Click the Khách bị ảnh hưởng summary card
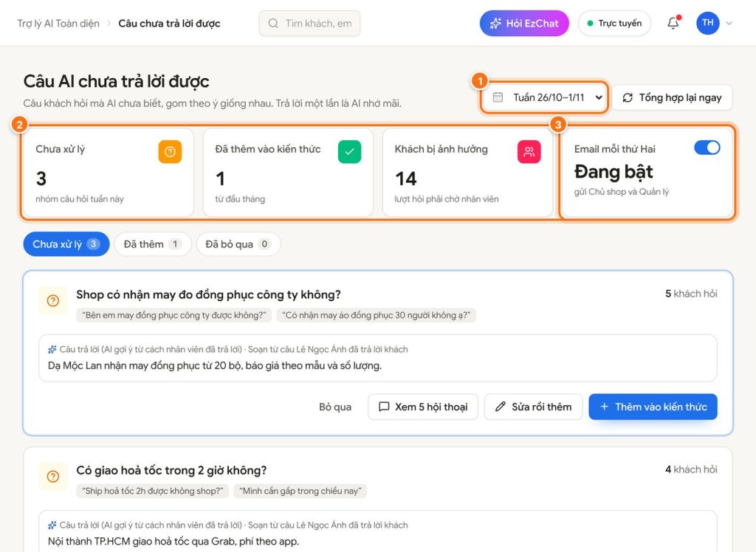Viewport: 756px width, 552px height. pos(467,173)
